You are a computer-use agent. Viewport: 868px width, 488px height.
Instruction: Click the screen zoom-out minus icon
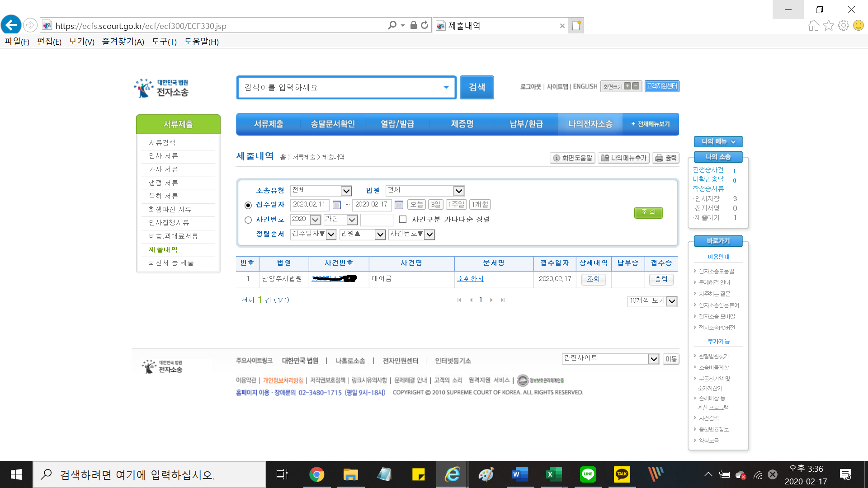636,86
